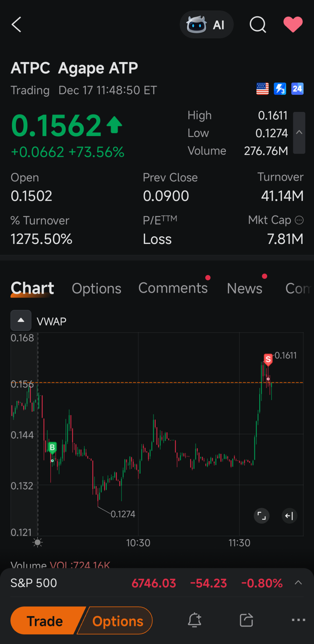
Task: Tap the sun pre-market icon on time axis
Action: pos(38,542)
